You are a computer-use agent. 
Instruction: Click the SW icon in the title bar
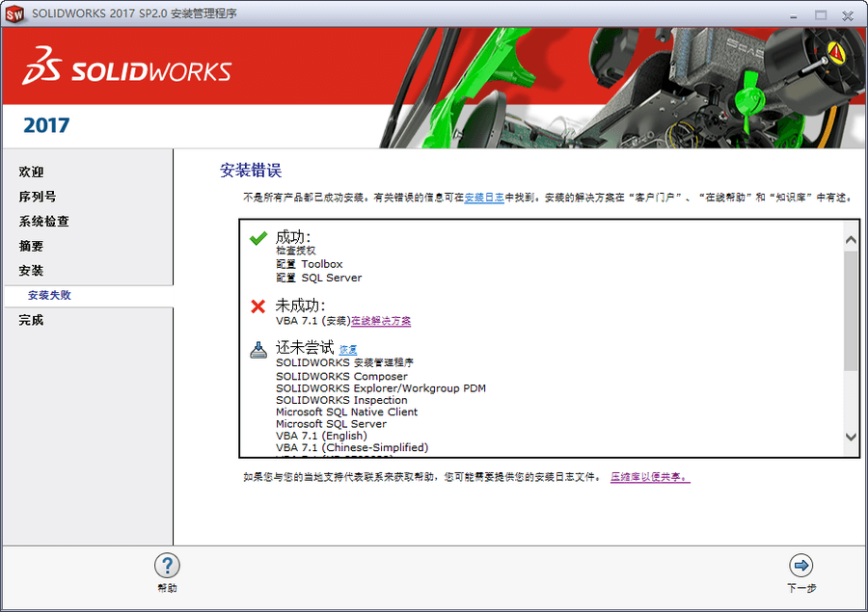[x=13, y=13]
